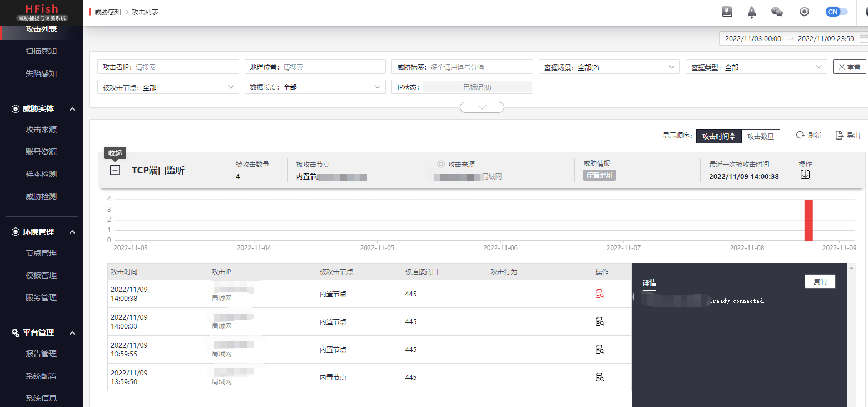Collapse the 环境管理 sidebar section chevron

coord(72,232)
